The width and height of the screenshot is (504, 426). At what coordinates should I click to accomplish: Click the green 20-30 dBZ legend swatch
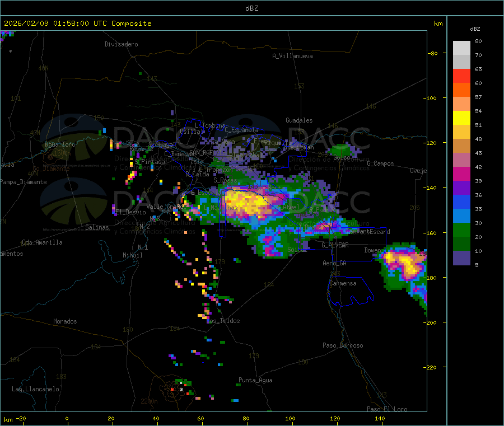tap(461, 230)
